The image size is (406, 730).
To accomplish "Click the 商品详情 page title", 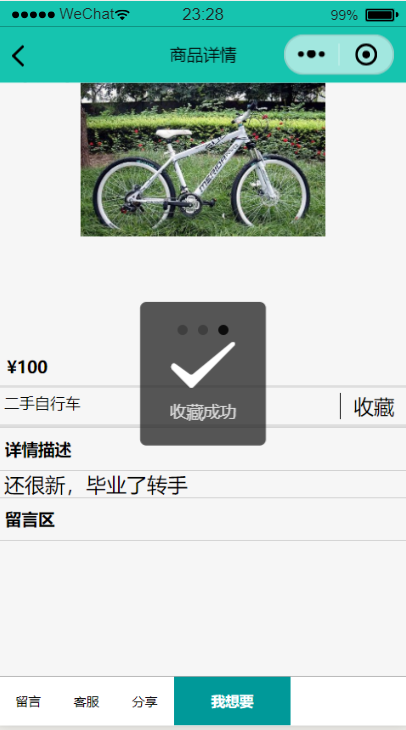I will (203, 55).
